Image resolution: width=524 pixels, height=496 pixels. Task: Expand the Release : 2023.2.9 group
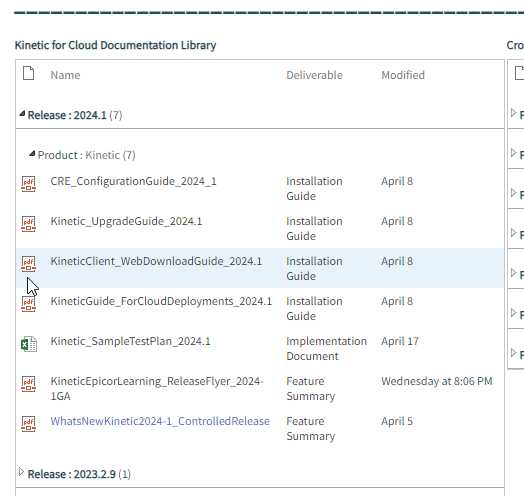point(21,472)
